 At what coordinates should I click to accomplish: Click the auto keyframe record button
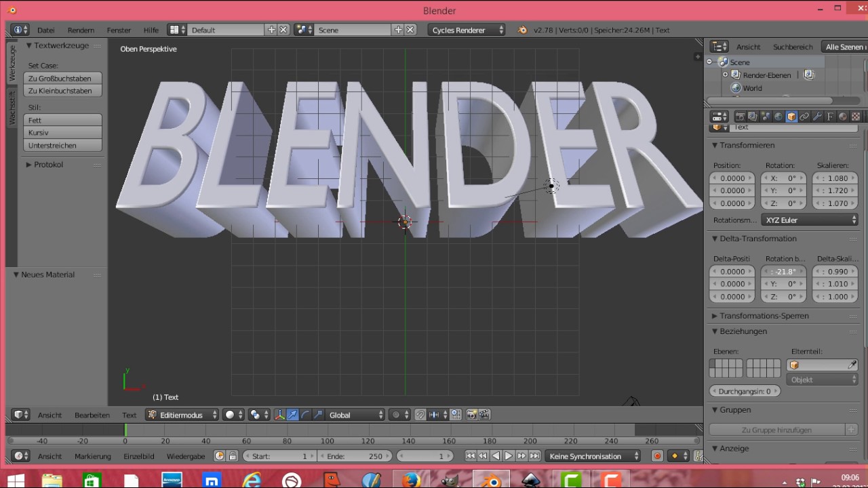click(x=656, y=456)
